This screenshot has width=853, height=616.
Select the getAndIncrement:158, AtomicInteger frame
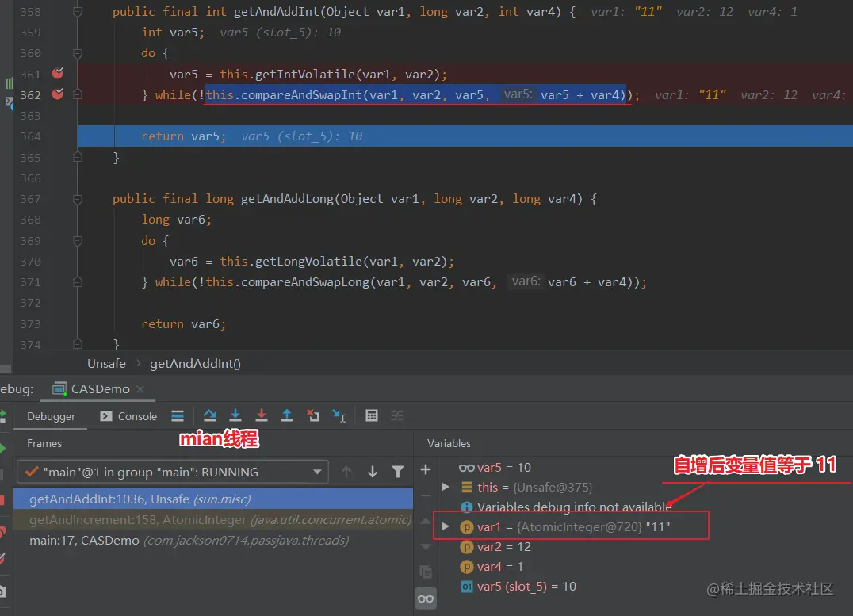[213, 520]
